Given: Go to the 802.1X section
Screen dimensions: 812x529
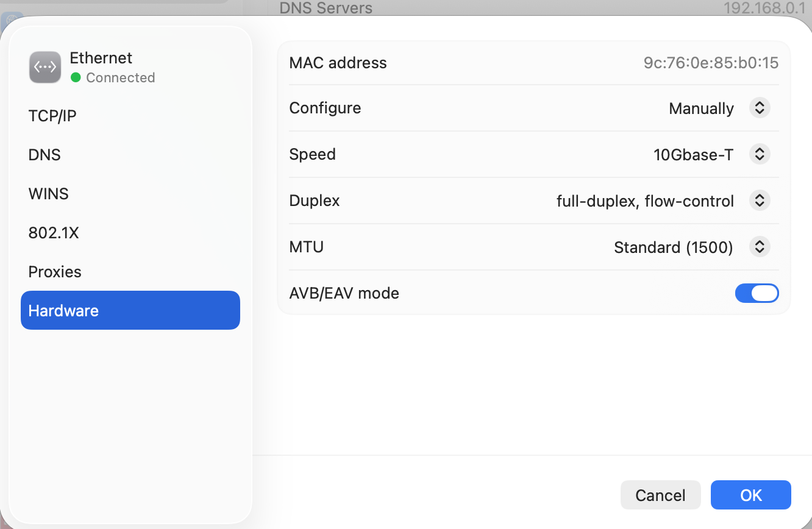Looking at the screenshot, I should [54, 233].
